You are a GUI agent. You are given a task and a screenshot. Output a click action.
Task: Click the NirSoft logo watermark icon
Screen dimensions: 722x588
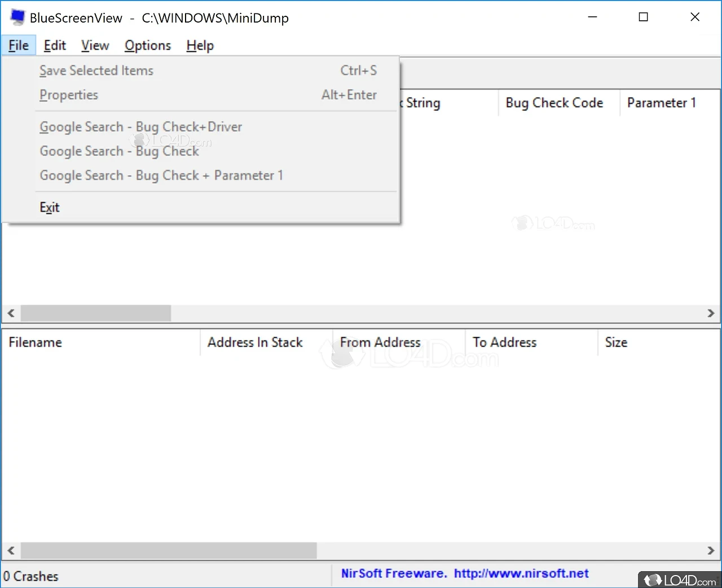click(x=522, y=223)
